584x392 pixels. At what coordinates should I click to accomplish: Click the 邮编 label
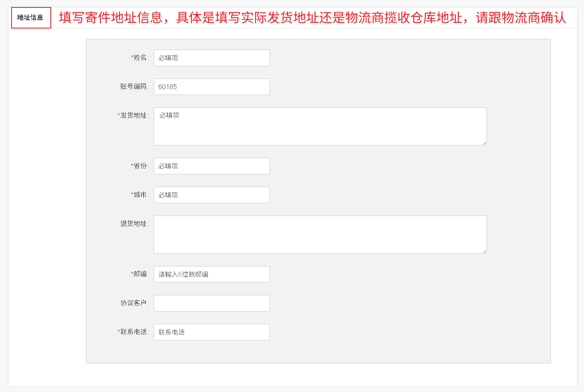tap(140, 274)
